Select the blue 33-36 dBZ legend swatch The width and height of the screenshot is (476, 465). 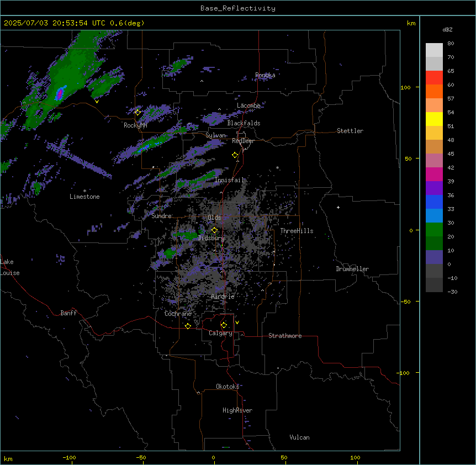(434, 202)
